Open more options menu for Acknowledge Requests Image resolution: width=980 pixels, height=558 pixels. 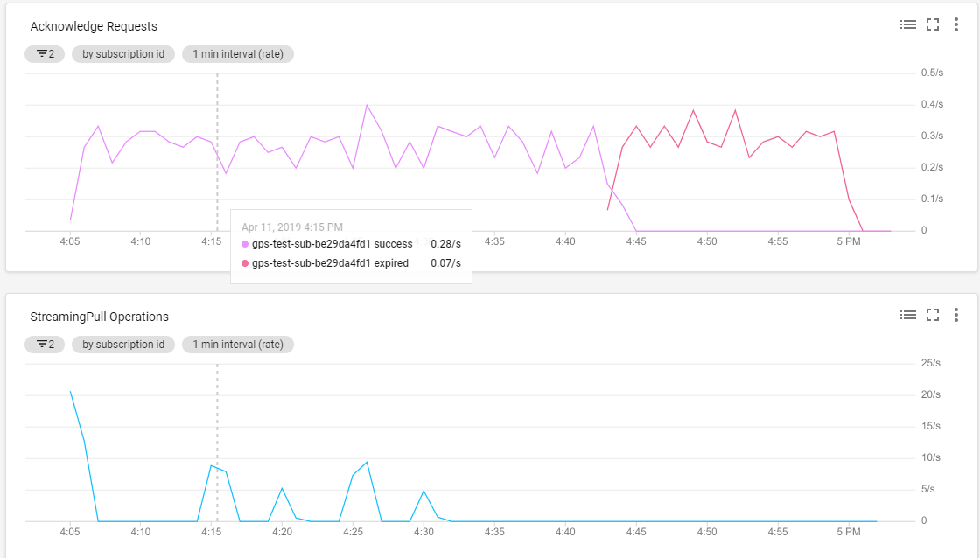pyautogui.click(x=956, y=24)
